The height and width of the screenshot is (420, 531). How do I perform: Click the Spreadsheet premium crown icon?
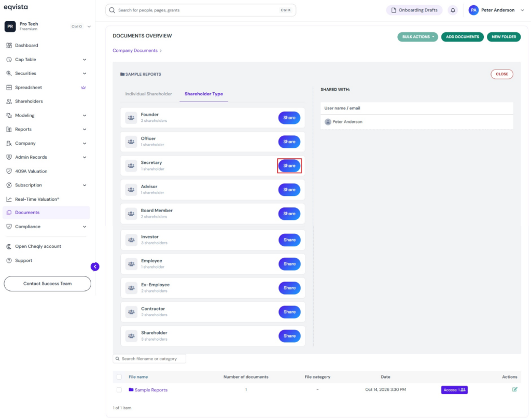[83, 88]
